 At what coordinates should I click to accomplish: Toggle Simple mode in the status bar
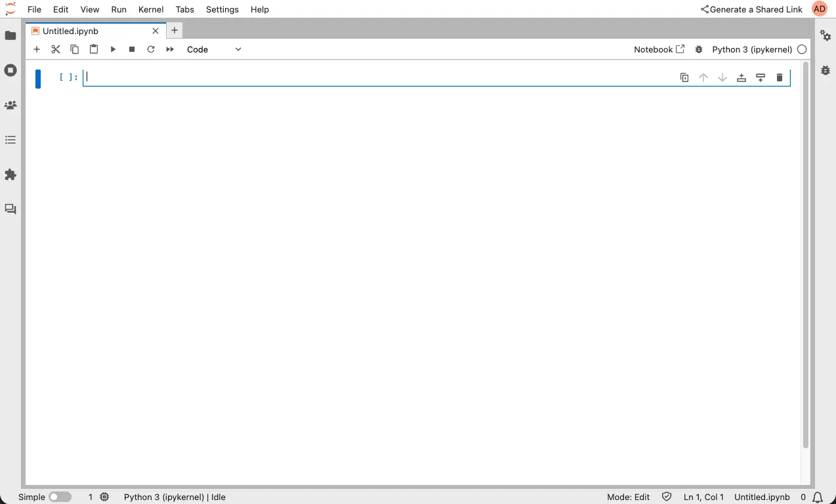click(60, 497)
